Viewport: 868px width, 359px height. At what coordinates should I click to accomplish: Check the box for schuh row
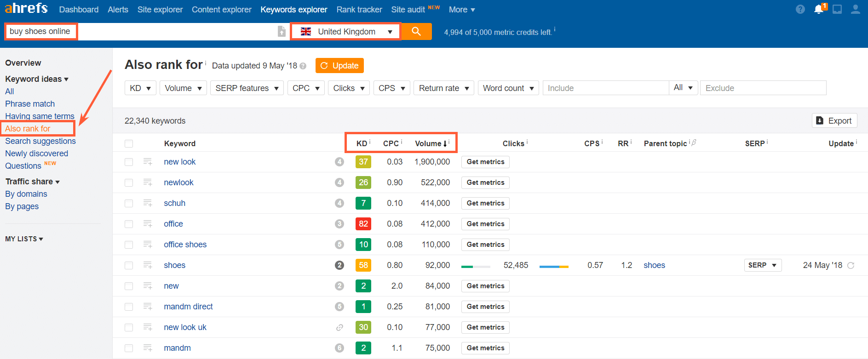click(x=129, y=203)
